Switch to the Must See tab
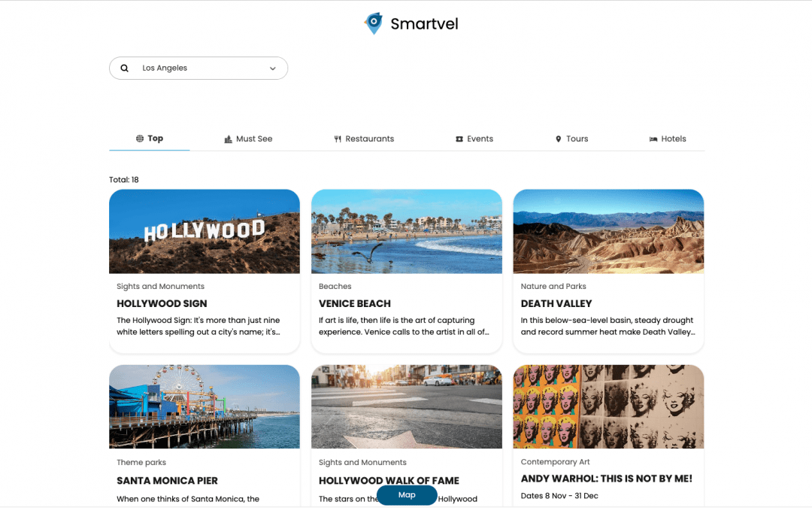Image resolution: width=812 pixels, height=508 pixels. pos(254,139)
